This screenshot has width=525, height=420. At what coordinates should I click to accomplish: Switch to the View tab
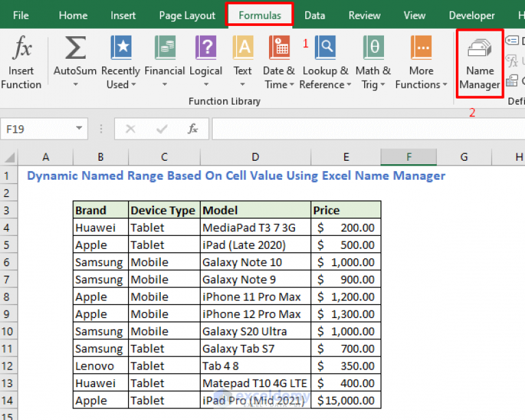[415, 16]
